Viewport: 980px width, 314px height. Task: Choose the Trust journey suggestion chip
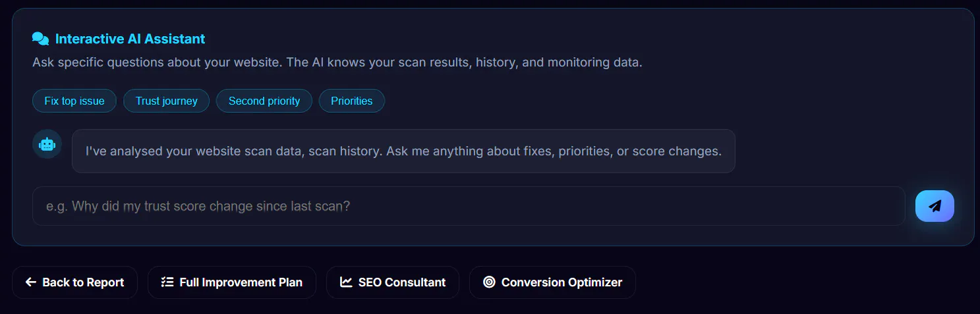tap(167, 101)
